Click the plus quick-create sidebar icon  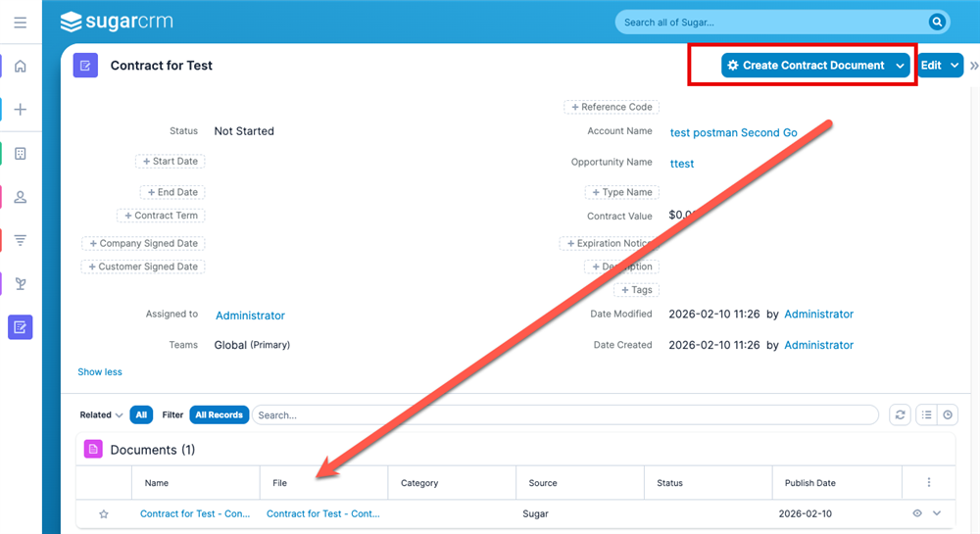click(20, 110)
